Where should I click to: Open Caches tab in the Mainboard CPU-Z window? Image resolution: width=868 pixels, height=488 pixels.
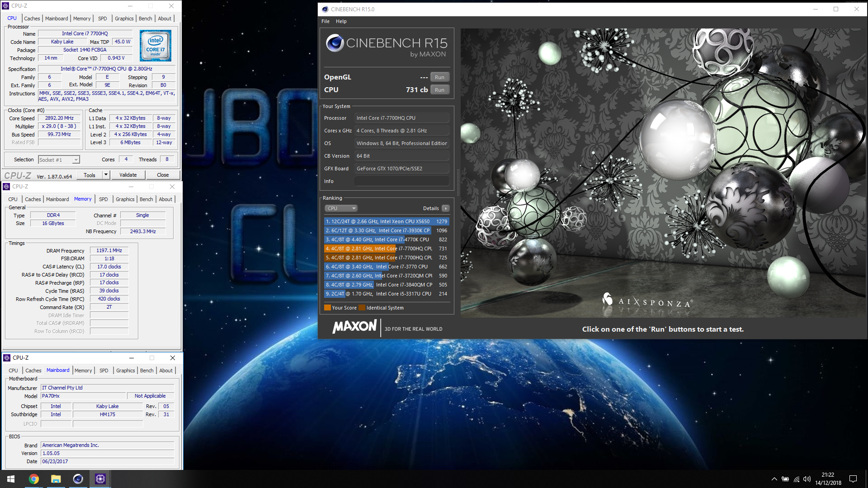tap(33, 371)
